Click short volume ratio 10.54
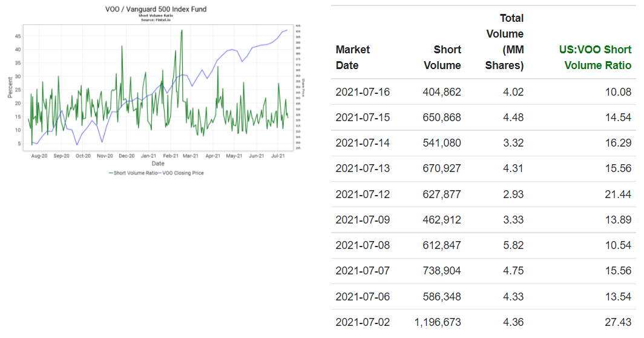The width and height of the screenshot is (644, 338). [x=618, y=245]
